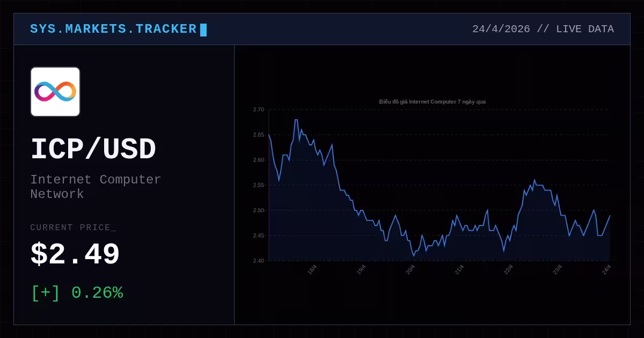The width and height of the screenshot is (644, 338).
Task: Click the 24/4/2026 // LIVE DATA label
Action: point(543,29)
